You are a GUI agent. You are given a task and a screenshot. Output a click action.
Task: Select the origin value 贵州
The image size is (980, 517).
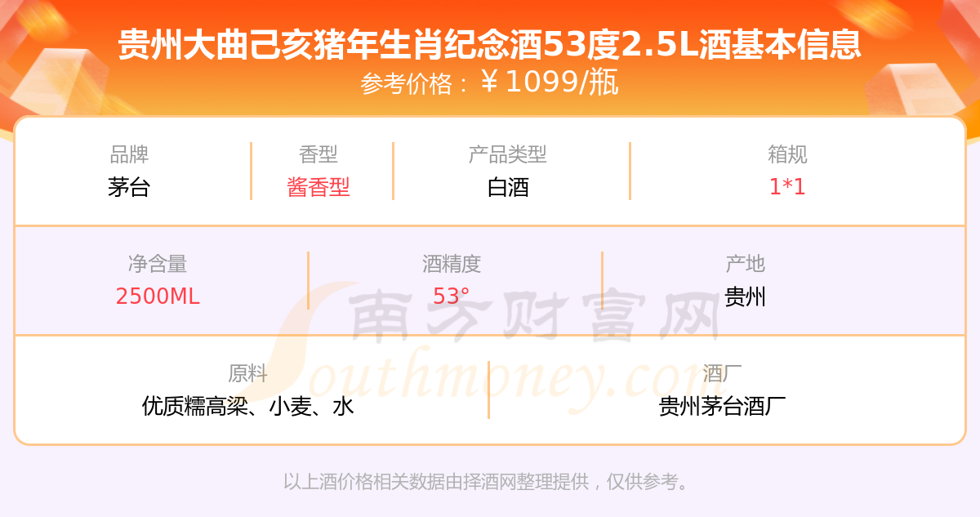[x=746, y=296]
